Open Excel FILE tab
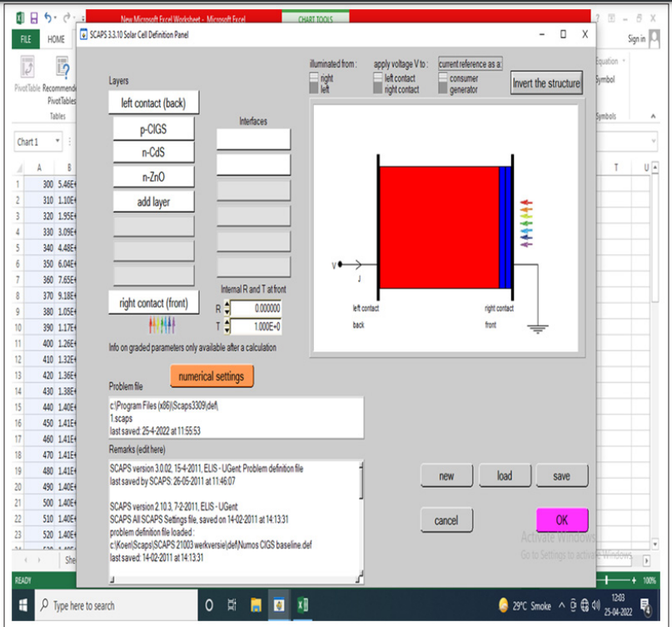The image size is (672, 627). 26,39
